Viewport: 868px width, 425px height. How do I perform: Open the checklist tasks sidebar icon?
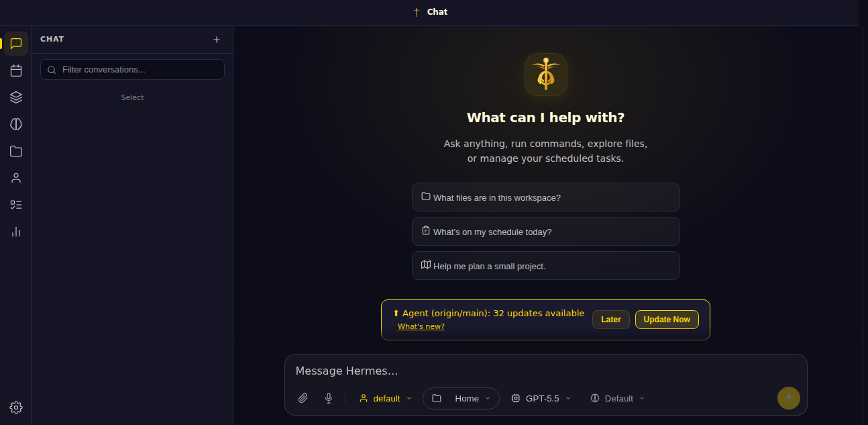click(16, 205)
